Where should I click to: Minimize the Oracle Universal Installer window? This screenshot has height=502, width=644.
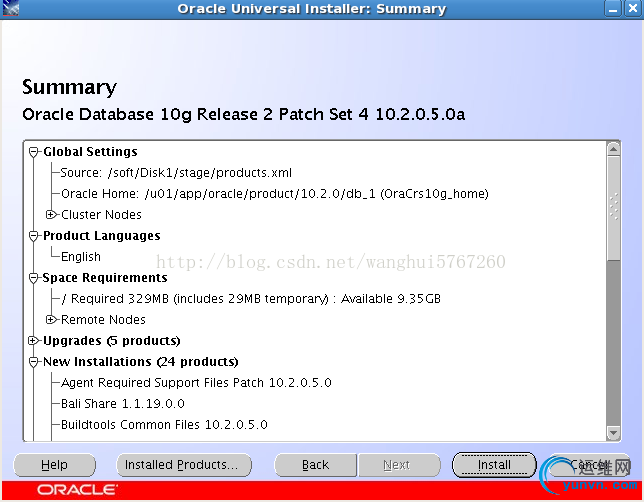(613, 9)
